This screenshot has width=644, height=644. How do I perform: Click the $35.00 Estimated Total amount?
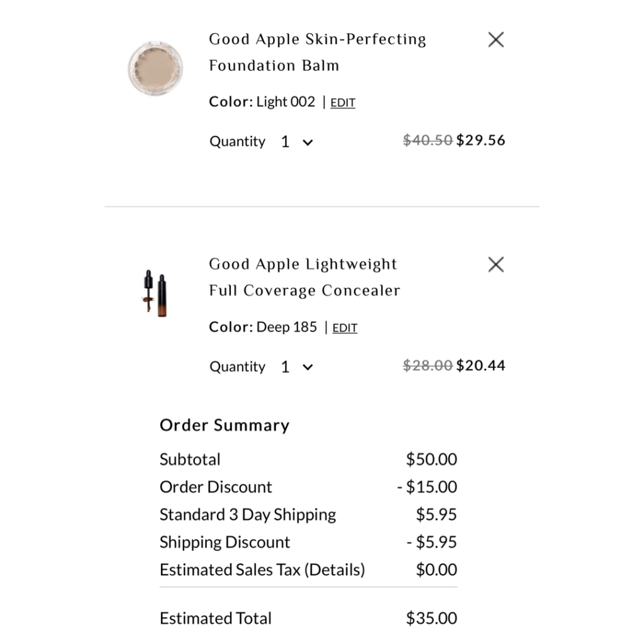tap(431, 618)
